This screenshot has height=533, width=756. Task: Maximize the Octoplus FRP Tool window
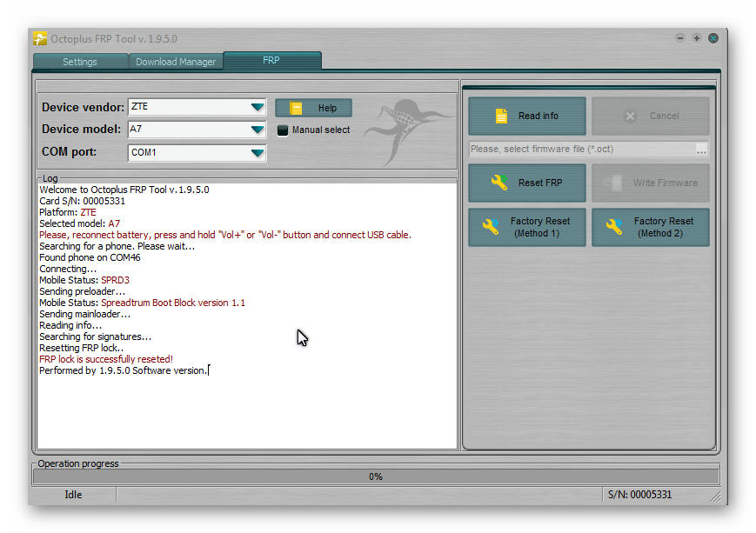696,37
